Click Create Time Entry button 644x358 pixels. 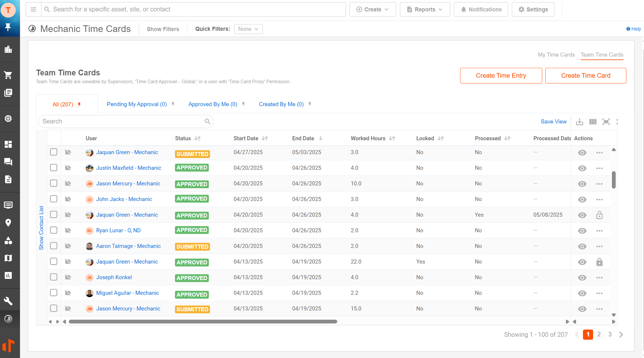[x=501, y=76]
